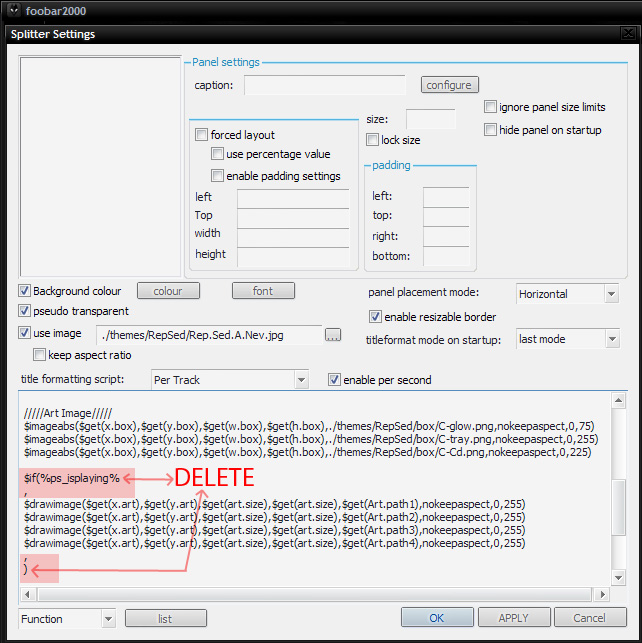Click the closing parenthesis script line

point(26,570)
